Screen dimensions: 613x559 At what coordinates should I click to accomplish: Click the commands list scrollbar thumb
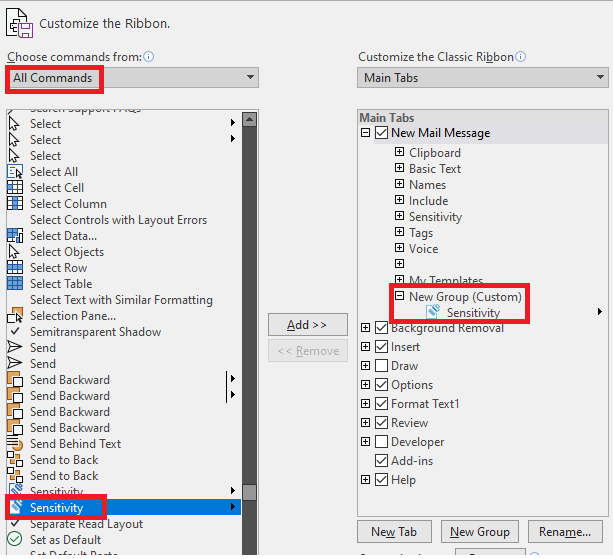click(x=249, y=493)
